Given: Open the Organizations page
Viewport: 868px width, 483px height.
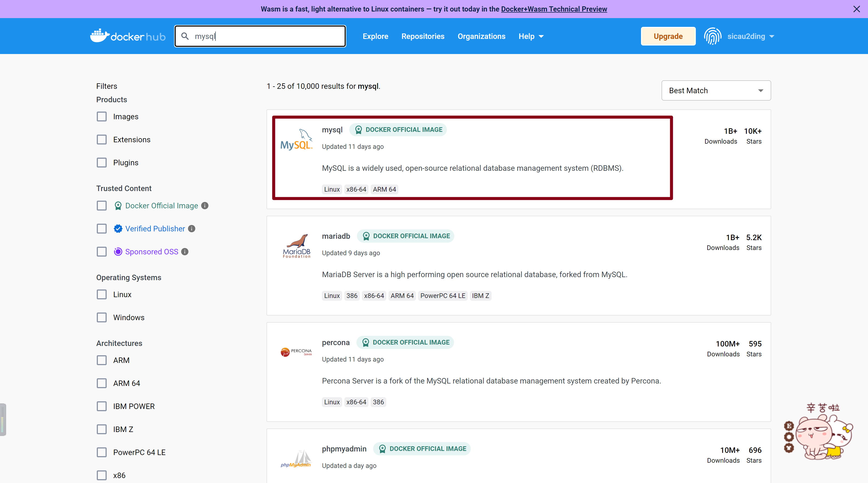Looking at the screenshot, I should pyautogui.click(x=481, y=36).
